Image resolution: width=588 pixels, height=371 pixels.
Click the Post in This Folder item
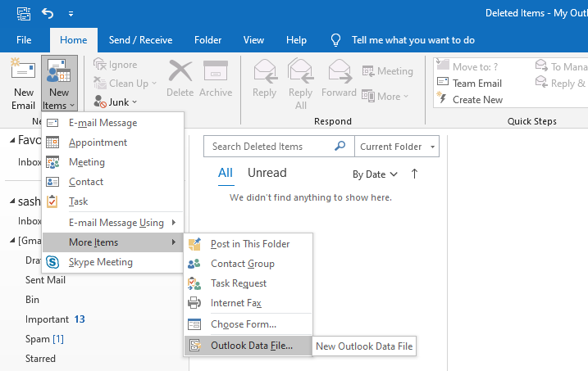pos(248,244)
